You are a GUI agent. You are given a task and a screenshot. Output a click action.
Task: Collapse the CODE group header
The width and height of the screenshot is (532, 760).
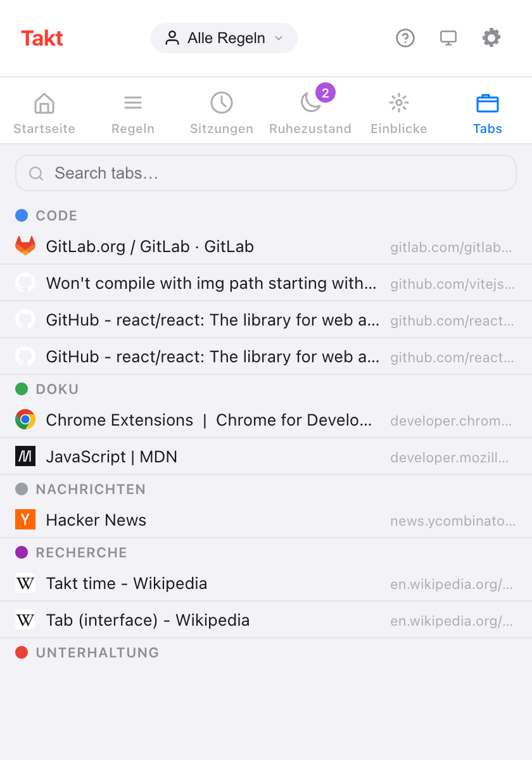click(x=266, y=215)
